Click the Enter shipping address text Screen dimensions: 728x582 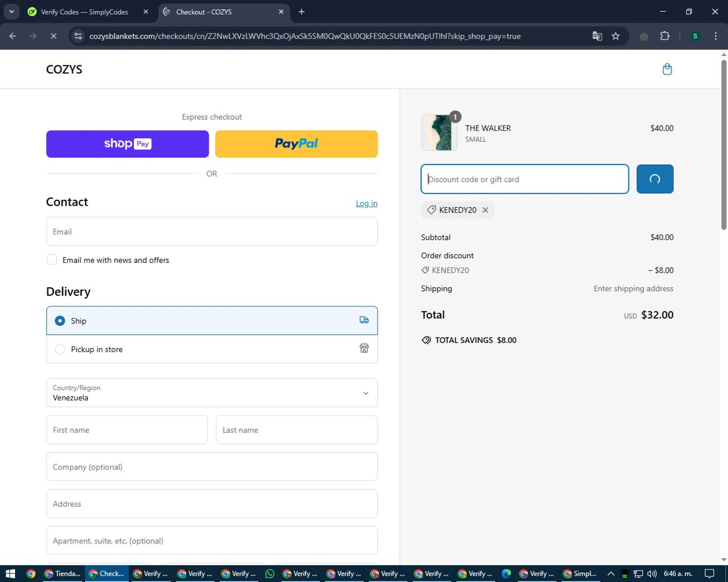pyautogui.click(x=633, y=289)
